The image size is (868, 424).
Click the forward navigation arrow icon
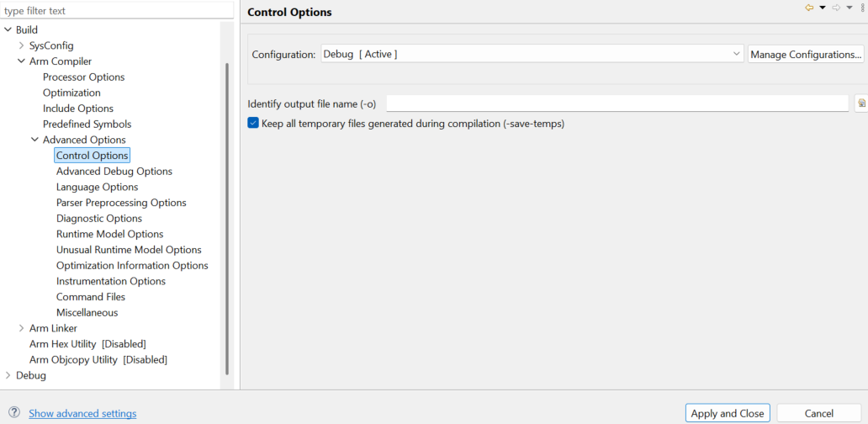coord(836,8)
